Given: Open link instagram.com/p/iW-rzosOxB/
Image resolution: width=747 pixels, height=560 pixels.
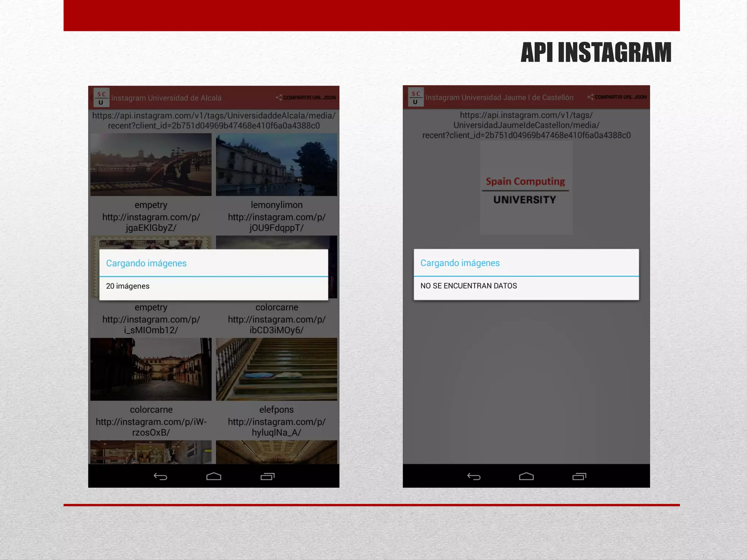Looking at the screenshot, I should point(151,427).
